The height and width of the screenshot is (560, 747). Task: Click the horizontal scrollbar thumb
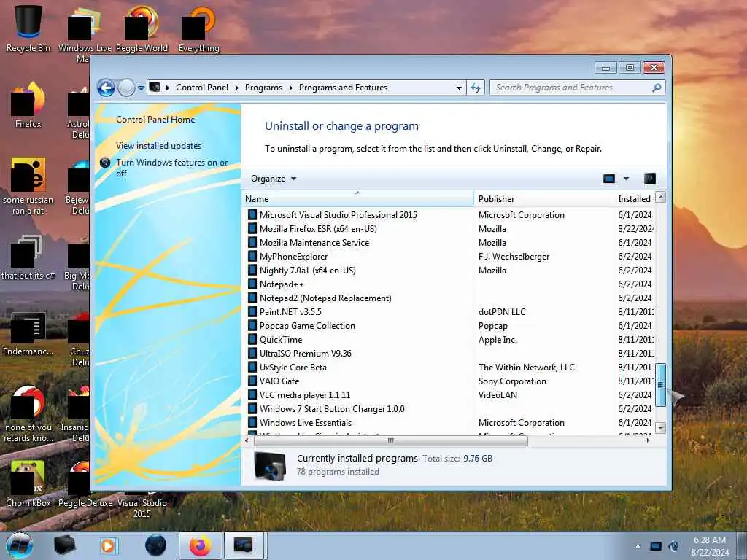[391, 441]
